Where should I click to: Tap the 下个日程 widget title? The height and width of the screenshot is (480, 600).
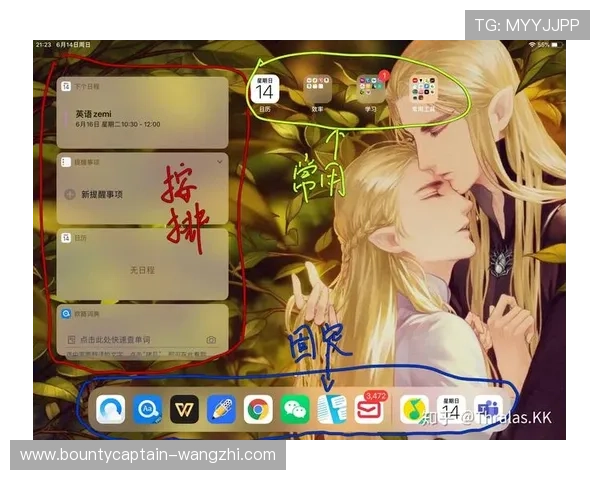(87, 87)
